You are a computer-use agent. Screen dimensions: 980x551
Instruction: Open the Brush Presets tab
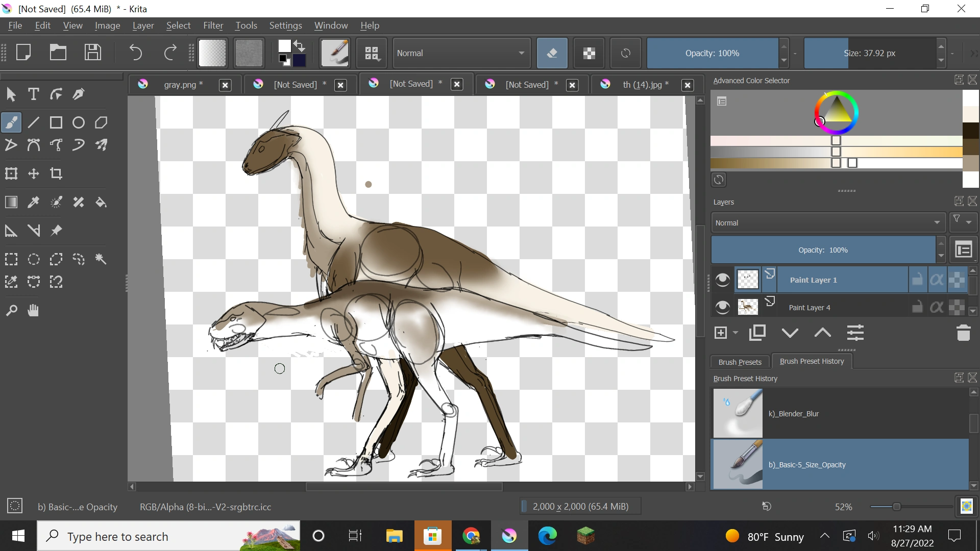click(740, 362)
